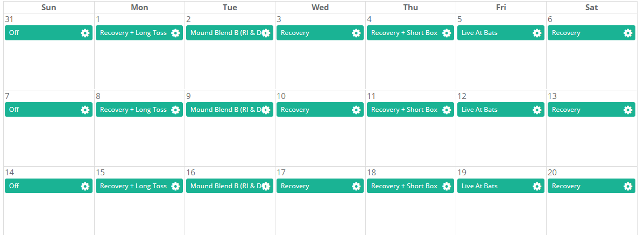Click the Thu column header
This screenshot has width=644, height=235.
pos(411,8)
